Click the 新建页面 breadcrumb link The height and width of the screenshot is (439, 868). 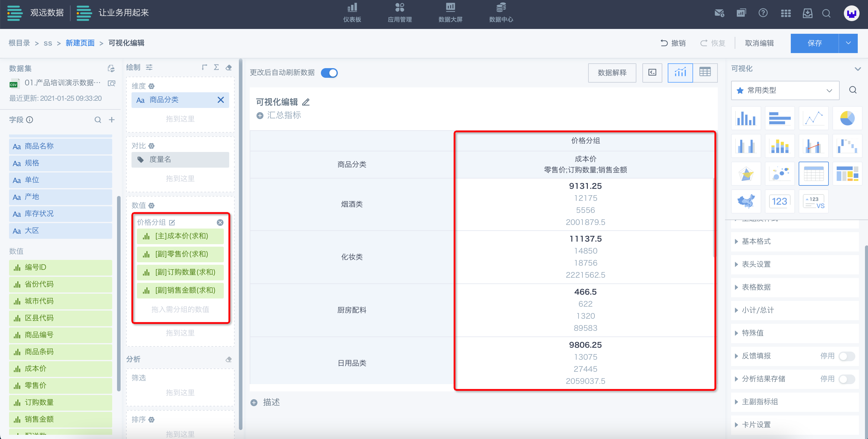pyautogui.click(x=80, y=43)
